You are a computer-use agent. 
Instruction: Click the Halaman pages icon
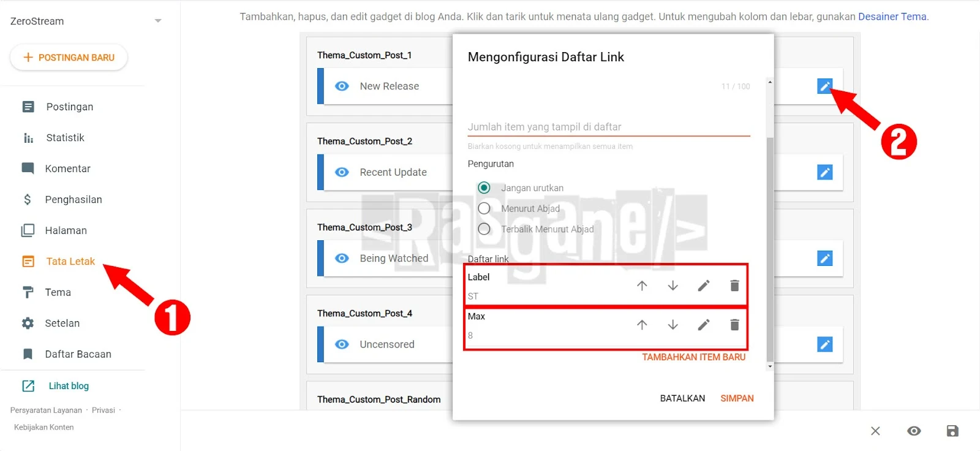coord(28,230)
